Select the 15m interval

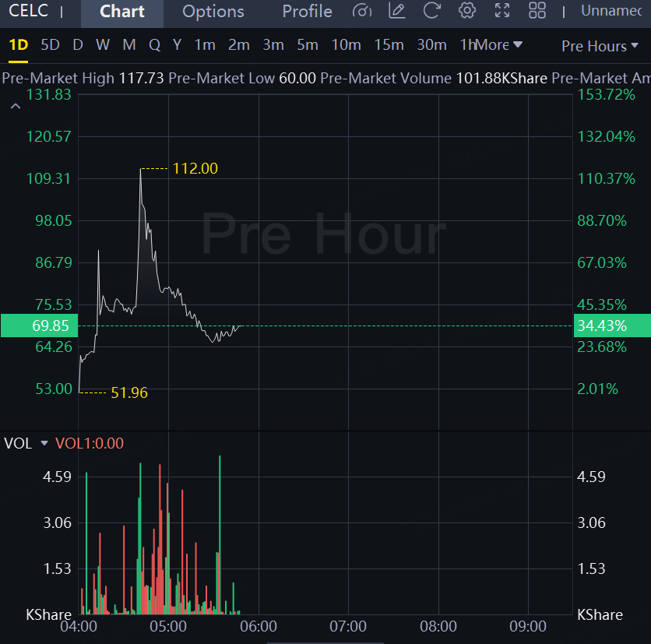point(389,45)
